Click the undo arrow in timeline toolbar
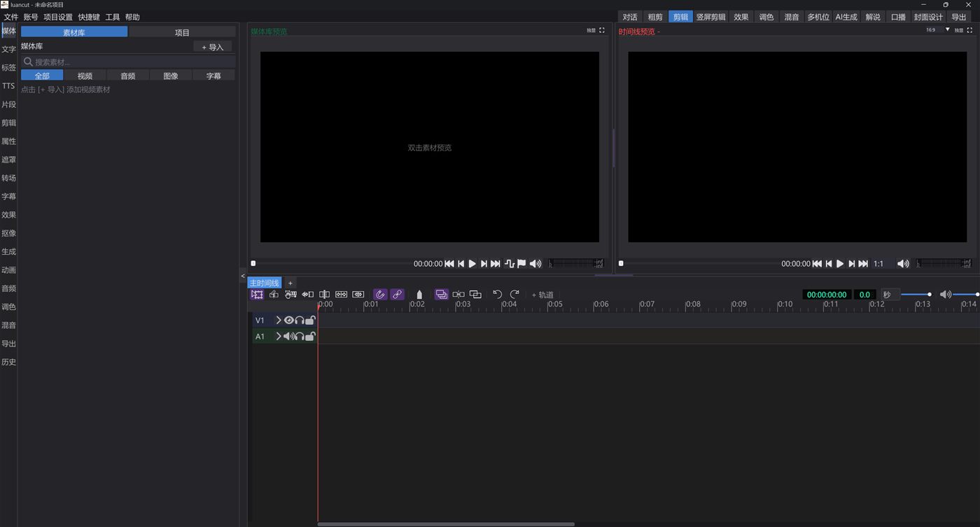The image size is (980, 527). [x=497, y=295]
